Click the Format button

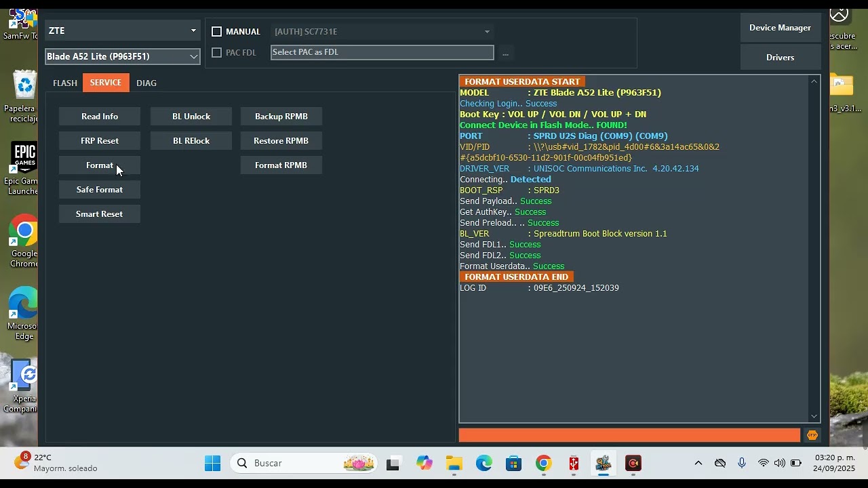(100, 165)
